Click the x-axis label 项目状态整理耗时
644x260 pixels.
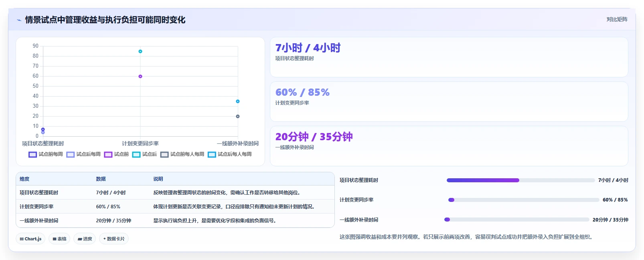(x=43, y=143)
